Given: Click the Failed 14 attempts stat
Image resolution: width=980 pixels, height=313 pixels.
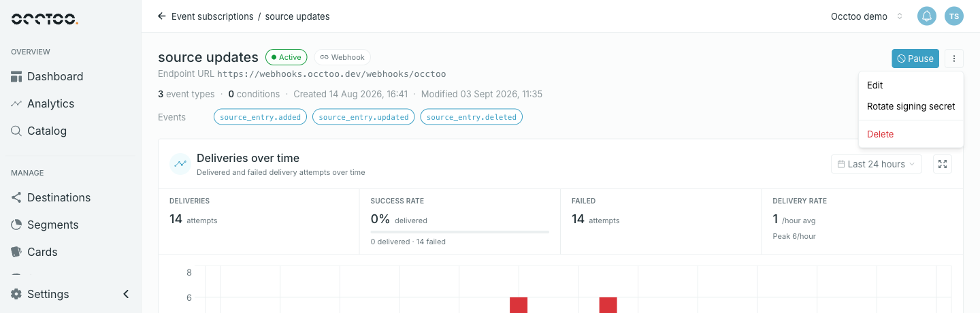Looking at the screenshot, I should (x=595, y=219).
